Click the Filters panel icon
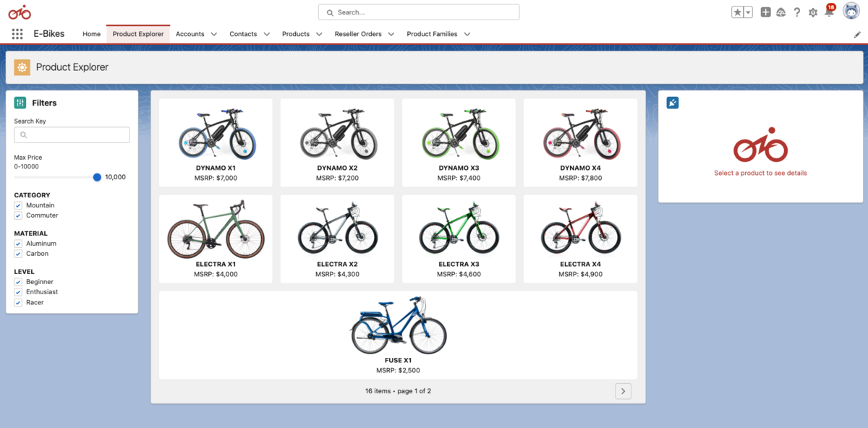The image size is (868, 428). click(20, 103)
